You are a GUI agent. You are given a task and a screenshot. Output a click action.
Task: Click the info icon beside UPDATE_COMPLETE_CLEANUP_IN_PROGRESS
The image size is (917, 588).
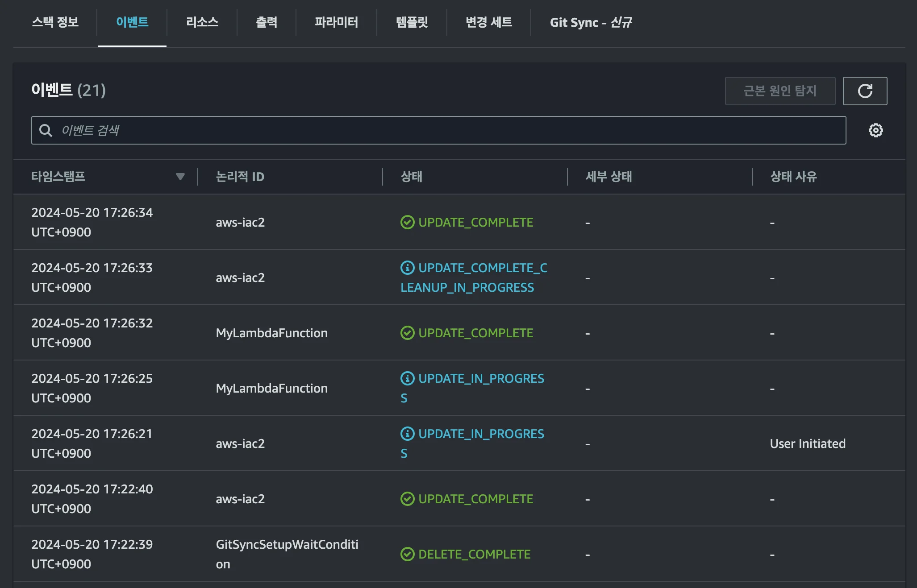407,268
